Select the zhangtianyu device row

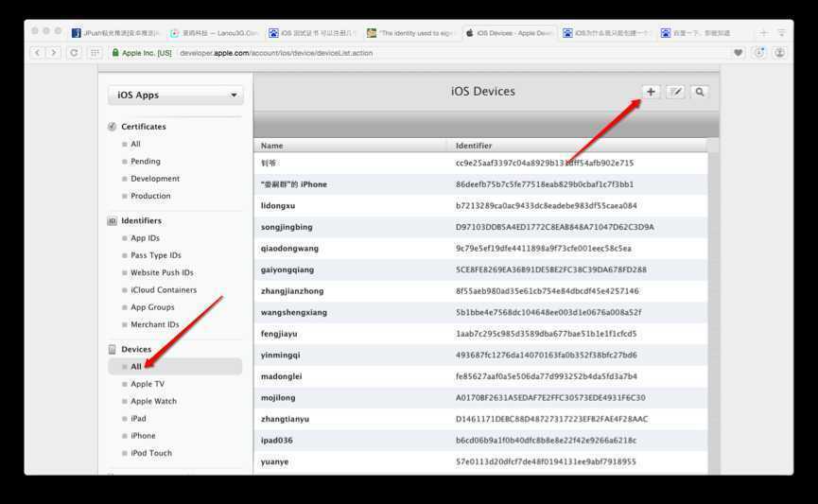tap(480, 419)
